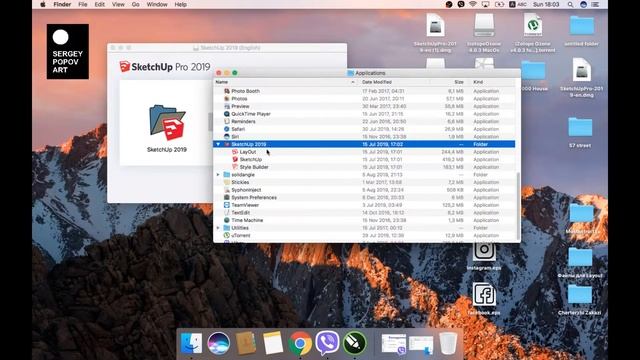Viewport: 640px width, 360px height.
Task: Select the untitled folder on desktop
Action: point(582,31)
